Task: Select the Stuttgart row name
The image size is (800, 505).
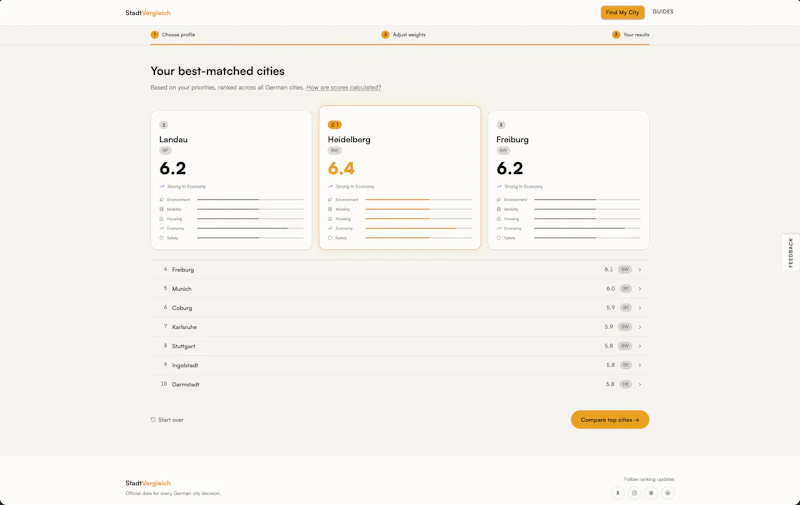Action: [x=184, y=346]
